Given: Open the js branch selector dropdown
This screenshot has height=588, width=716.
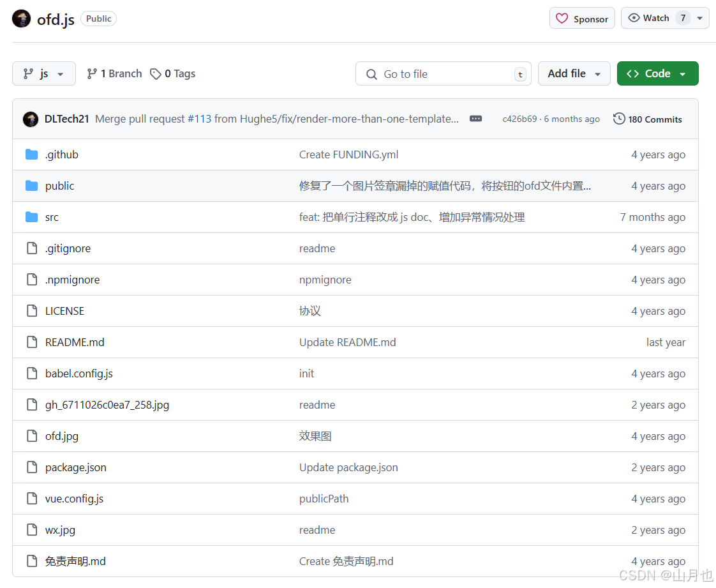Looking at the screenshot, I should [44, 73].
